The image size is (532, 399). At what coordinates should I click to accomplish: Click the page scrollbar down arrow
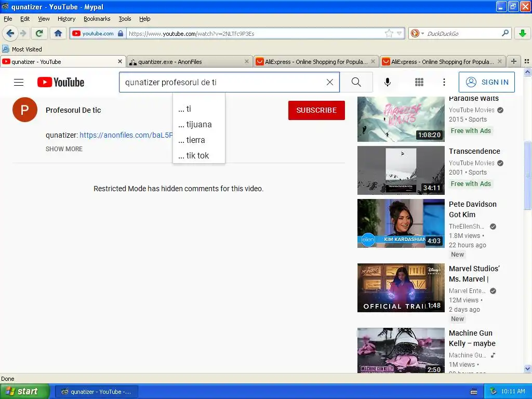tap(528, 368)
